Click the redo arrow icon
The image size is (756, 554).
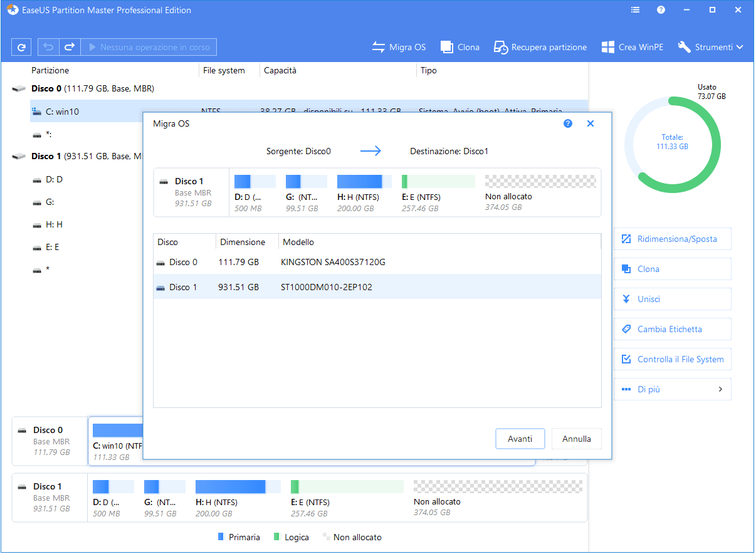(x=70, y=47)
